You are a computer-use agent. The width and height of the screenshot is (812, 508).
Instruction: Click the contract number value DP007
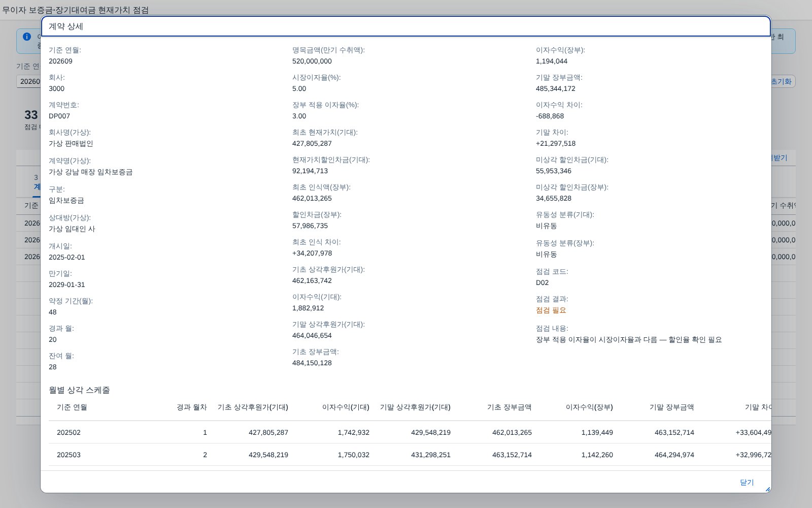pos(59,116)
